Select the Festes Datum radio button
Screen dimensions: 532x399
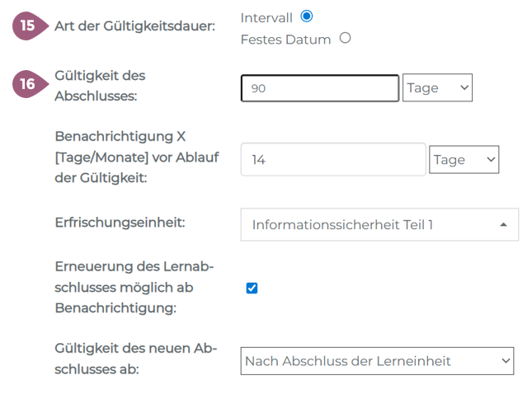click(346, 38)
